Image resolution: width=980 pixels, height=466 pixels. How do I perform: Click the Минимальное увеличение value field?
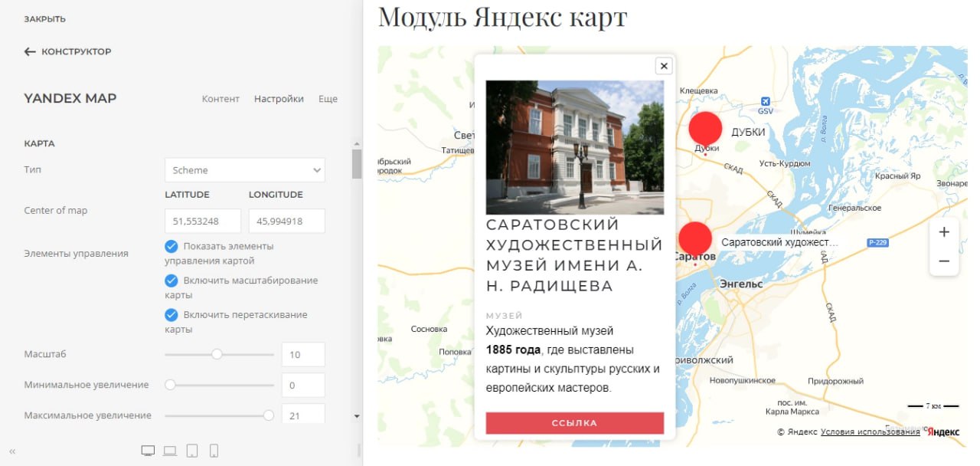303,385
